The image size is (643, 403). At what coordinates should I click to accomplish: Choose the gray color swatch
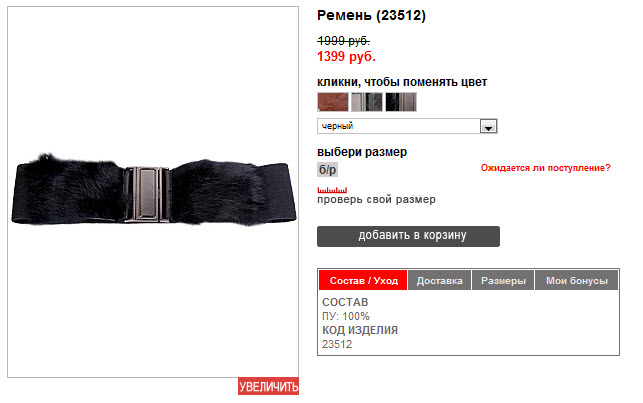click(x=367, y=102)
